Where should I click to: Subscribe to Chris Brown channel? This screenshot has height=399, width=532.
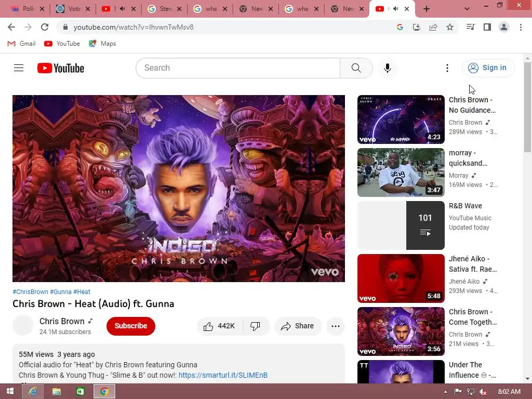pyautogui.click(x=130, y=326)
